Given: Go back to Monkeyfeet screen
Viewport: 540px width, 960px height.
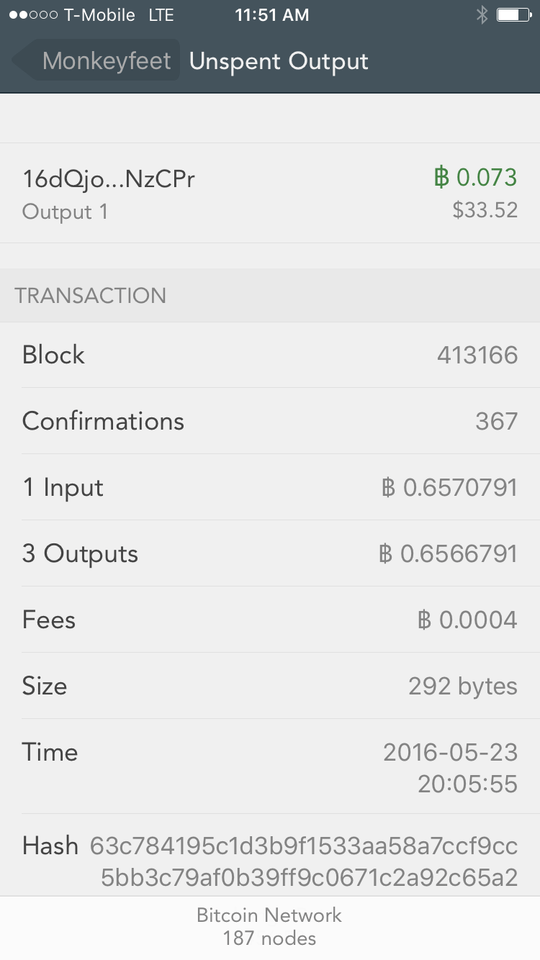Looking at the screenshot, I should (97, 61).
